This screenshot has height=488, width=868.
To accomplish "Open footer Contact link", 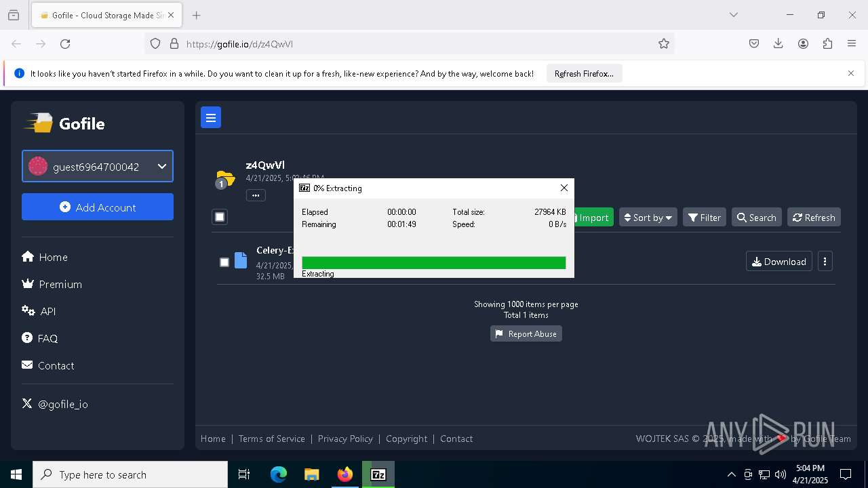I will click(x=456, y=439).
